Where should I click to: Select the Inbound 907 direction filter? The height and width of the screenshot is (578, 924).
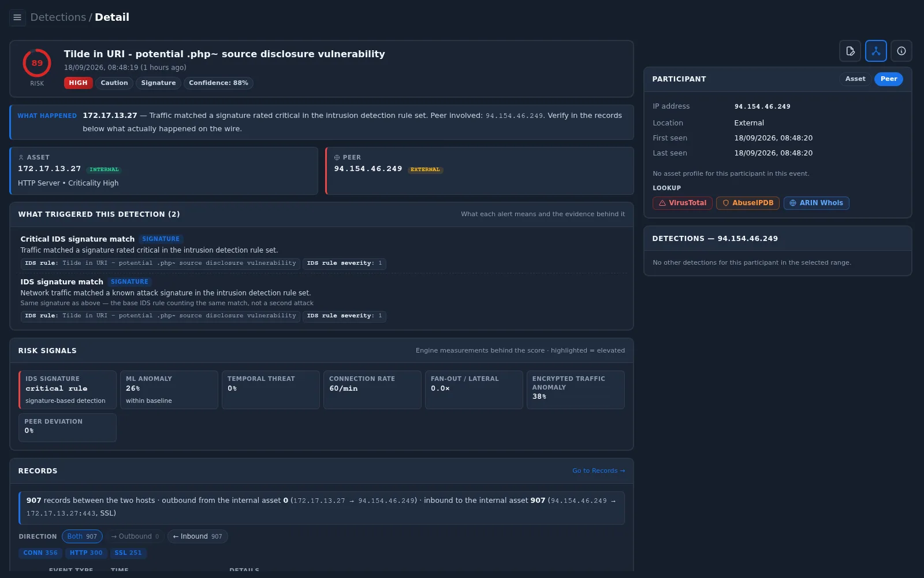tap(198, 536)
